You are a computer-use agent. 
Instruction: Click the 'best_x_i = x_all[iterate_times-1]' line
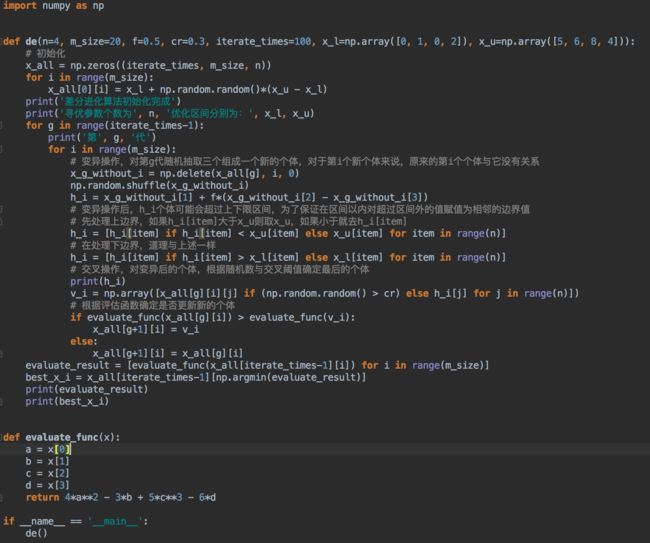pos(196,378)
